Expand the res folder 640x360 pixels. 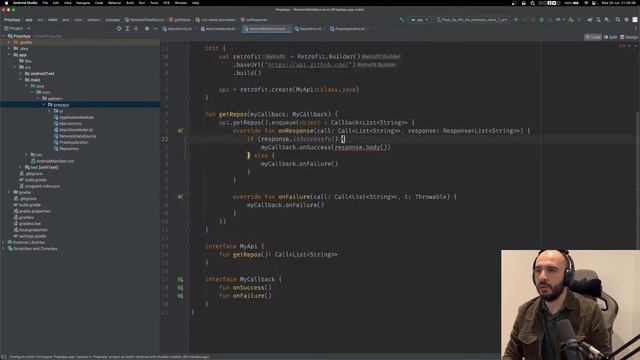tap(27, 155)
